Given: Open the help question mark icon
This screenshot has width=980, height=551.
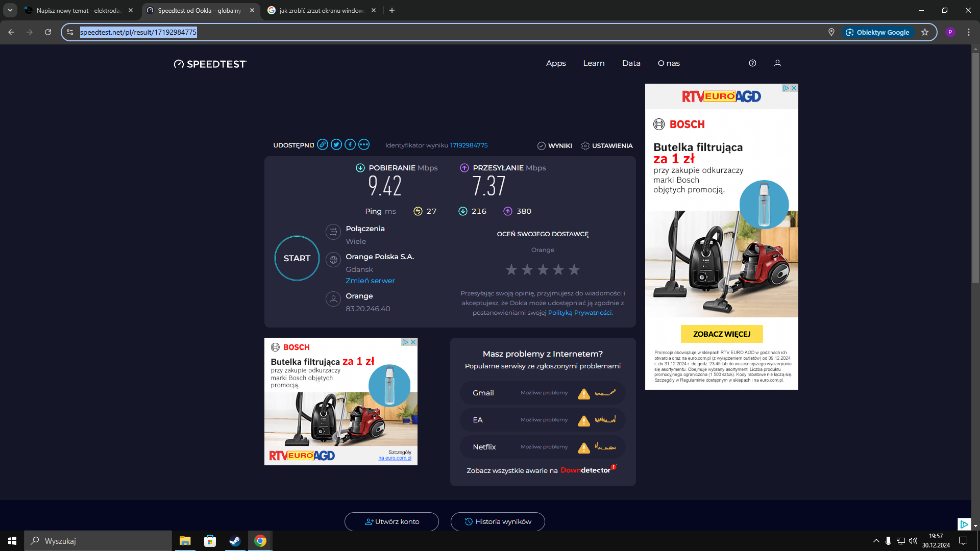Looking at the screenshot, I should [x=752, y=63].
